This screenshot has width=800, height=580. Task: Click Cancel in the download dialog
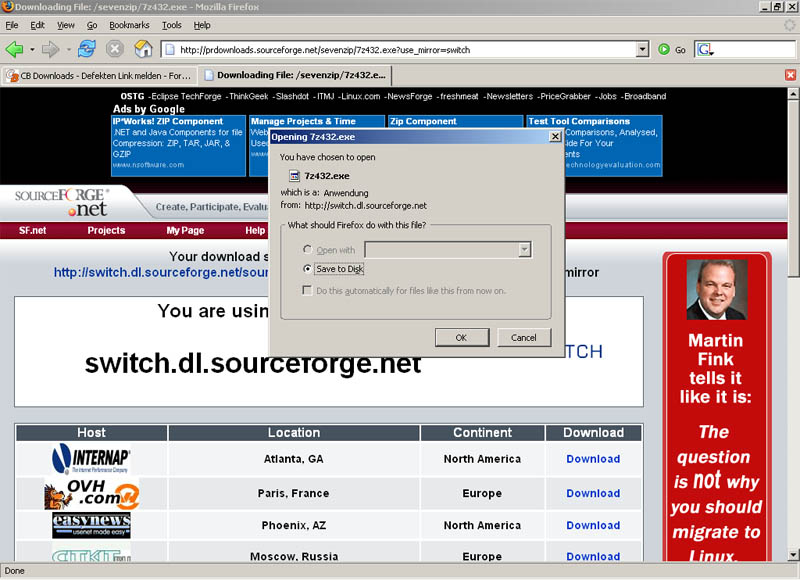tap(524, 337)
